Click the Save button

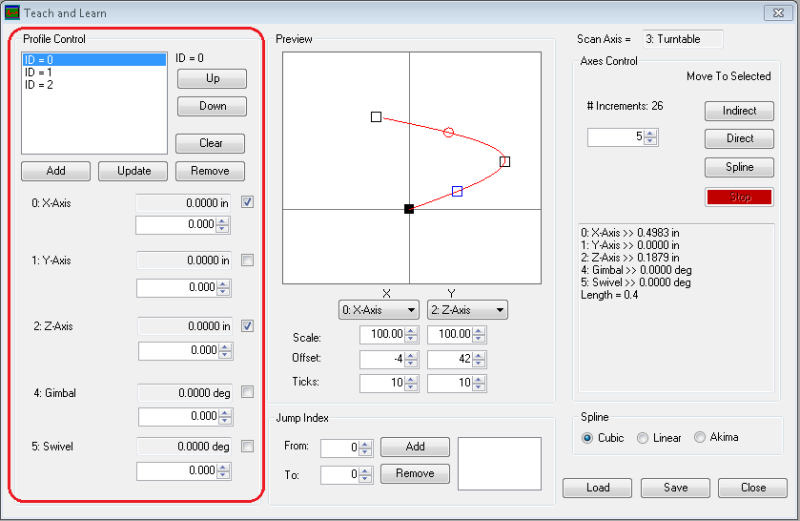tap(674, 488)
